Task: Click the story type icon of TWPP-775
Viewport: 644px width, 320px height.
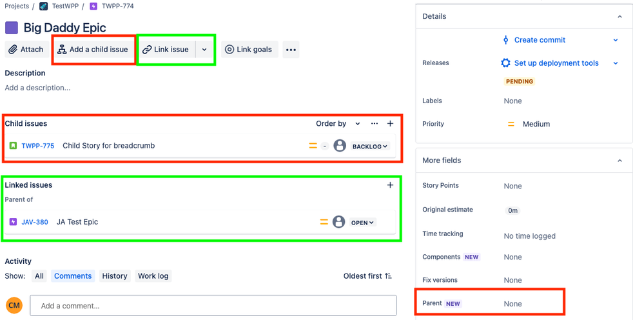Action: click(x=13, y=146)
